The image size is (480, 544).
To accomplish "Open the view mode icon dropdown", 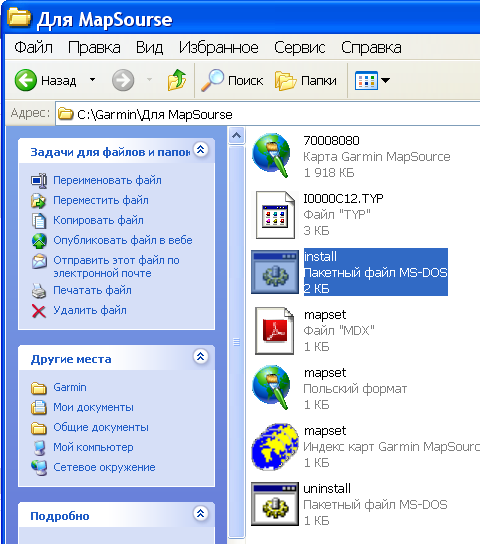I will pyautogui.click(x=372, y=80).
